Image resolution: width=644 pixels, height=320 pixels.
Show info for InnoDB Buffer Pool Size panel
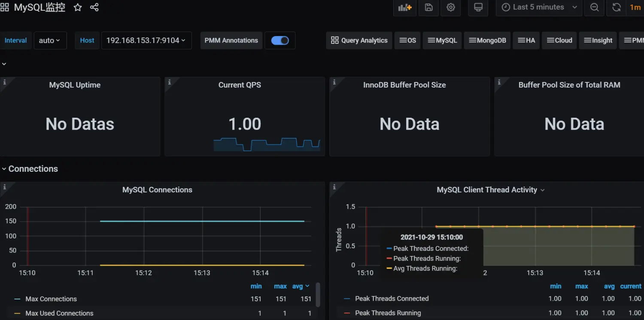tap(334, 82)
